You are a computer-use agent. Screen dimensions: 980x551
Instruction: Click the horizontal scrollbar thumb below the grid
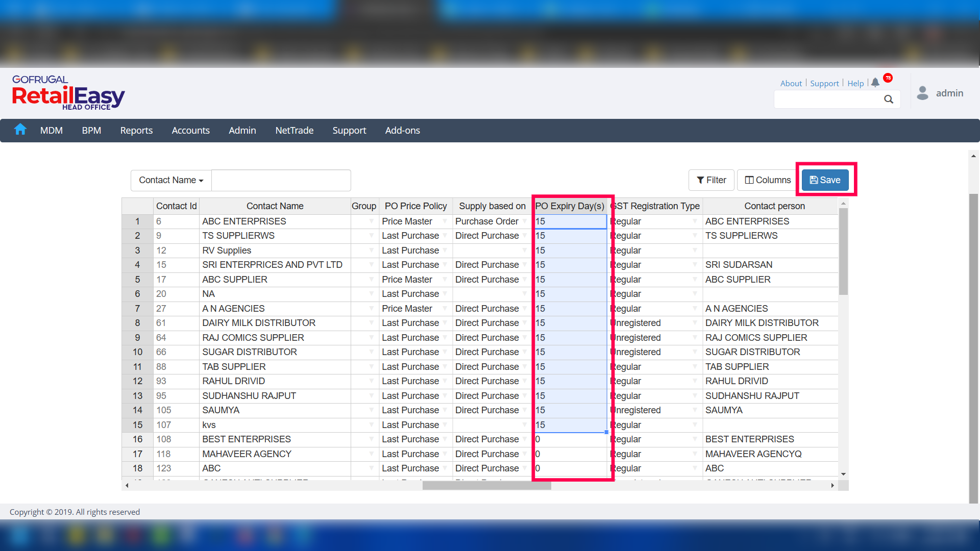(486, 486)
